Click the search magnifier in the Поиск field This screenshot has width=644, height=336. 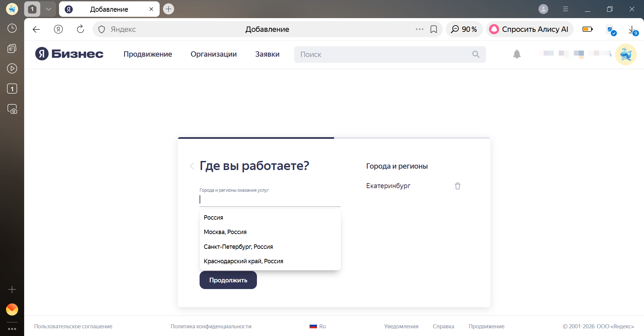pos(476,54)
